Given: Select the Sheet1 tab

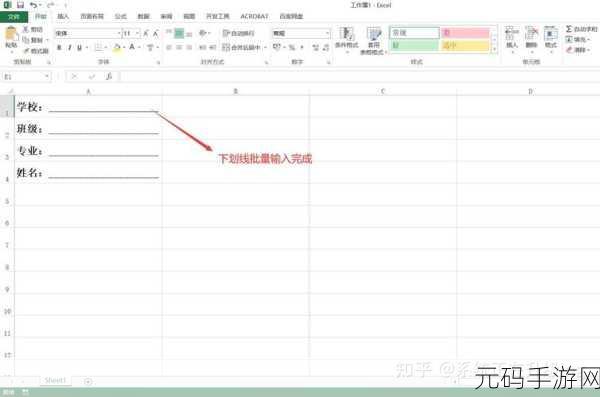Looking at the screenshot, I should point(55,381).
